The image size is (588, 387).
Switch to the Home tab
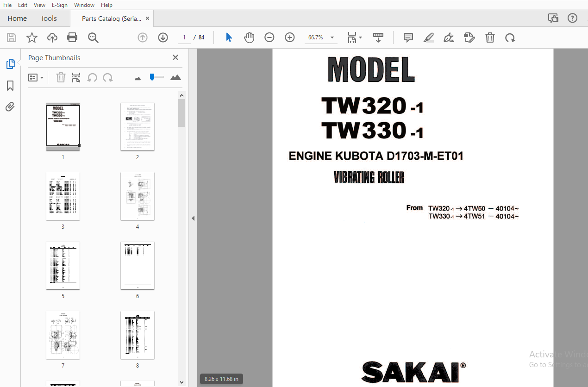17,19
